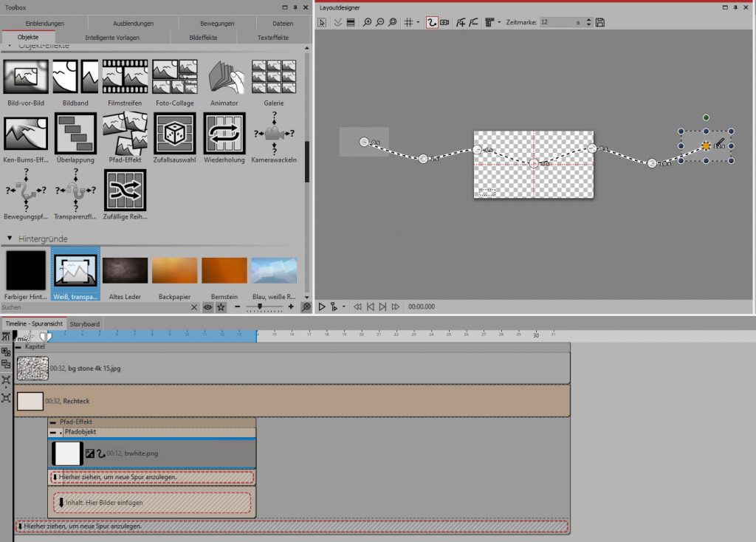Screen dimensions: 756x542
Task: Select the Zufallsauswahl dice icon
Action: (175, 132)
